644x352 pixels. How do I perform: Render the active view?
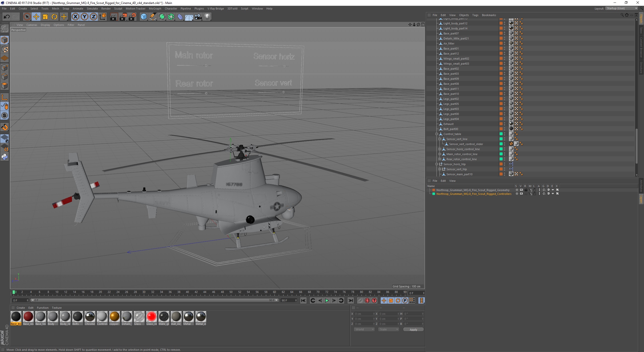coord(114,17)
